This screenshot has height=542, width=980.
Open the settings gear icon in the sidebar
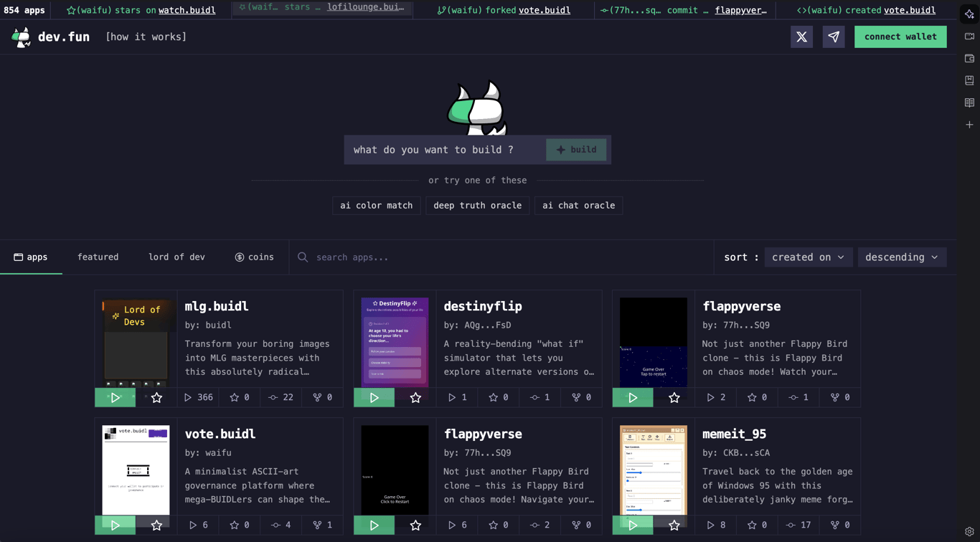point(969,531)
